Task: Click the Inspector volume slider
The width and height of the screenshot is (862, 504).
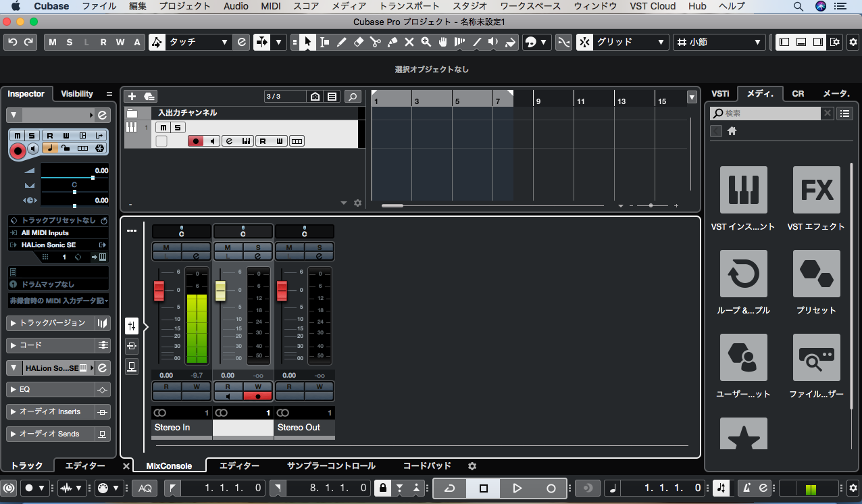Action: point(74,178)
